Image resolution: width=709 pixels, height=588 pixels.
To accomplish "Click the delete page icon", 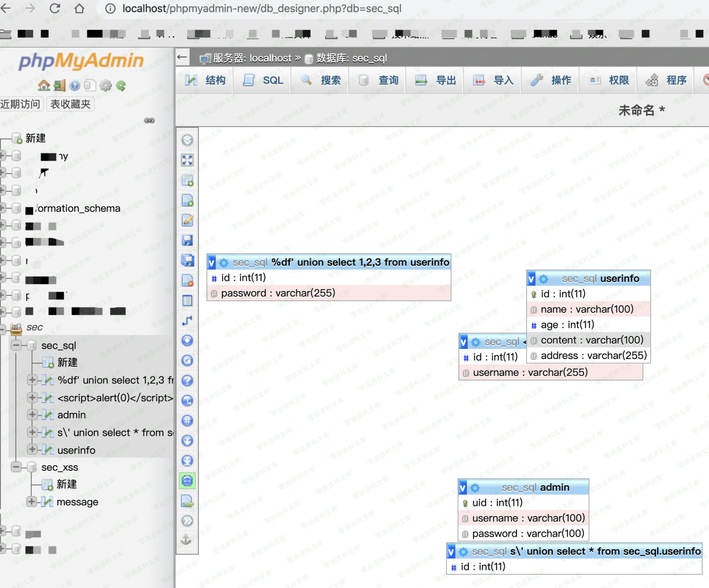I will (187, 280).
